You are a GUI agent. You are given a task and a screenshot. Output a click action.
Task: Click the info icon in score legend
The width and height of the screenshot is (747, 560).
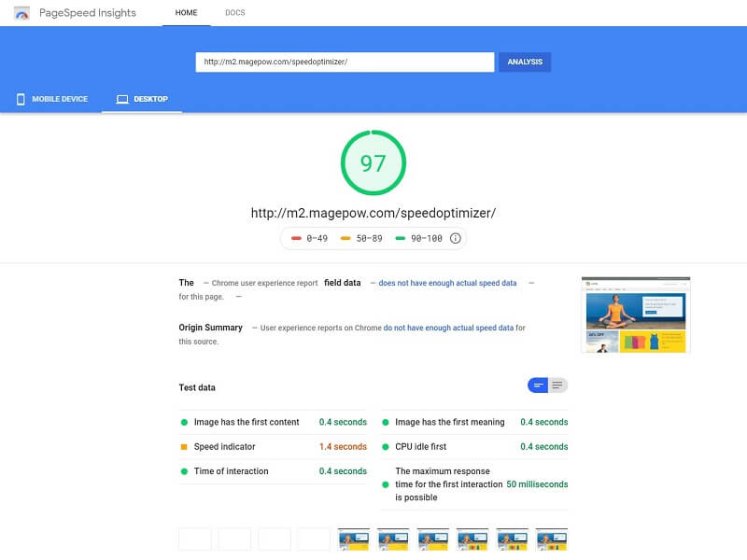pyautogui.click(x=456, y=238)
